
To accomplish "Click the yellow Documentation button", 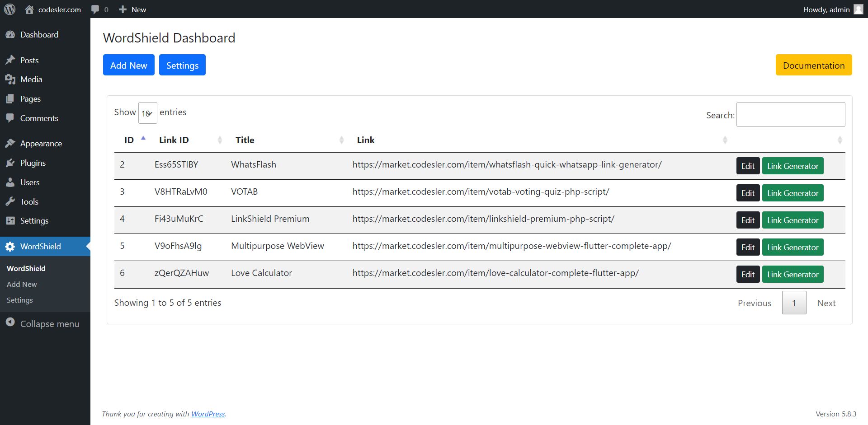I will point(813,65).
